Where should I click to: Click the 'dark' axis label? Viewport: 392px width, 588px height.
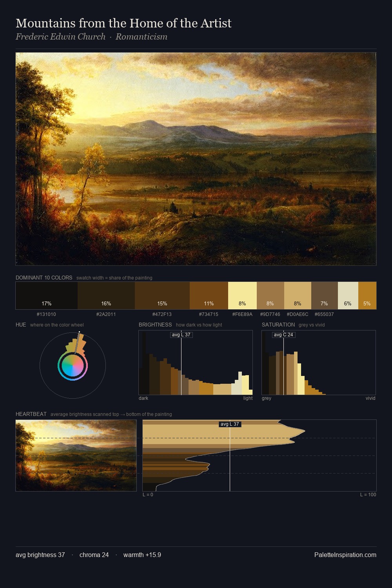(x=143, y=398)
